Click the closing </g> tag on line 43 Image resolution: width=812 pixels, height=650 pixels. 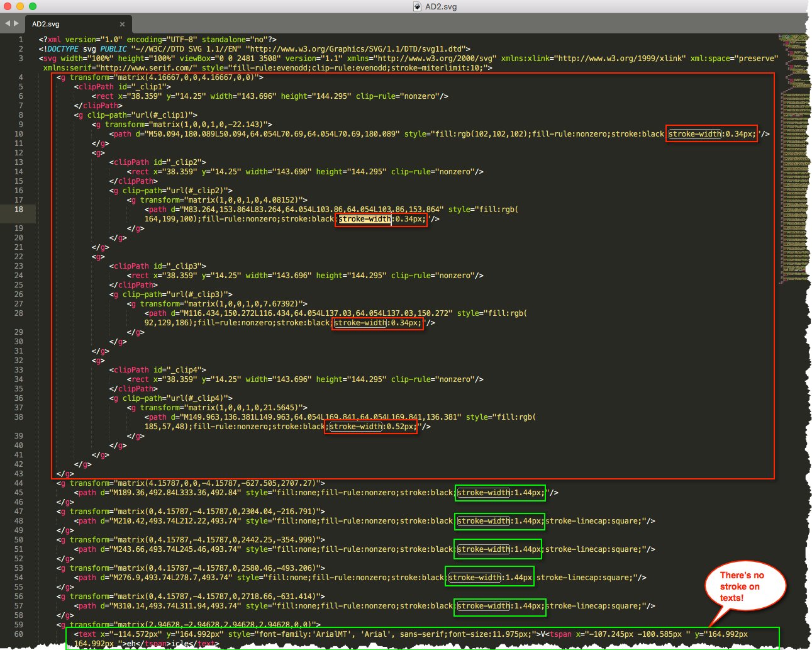pyautogui.click(x=65, y=474)
